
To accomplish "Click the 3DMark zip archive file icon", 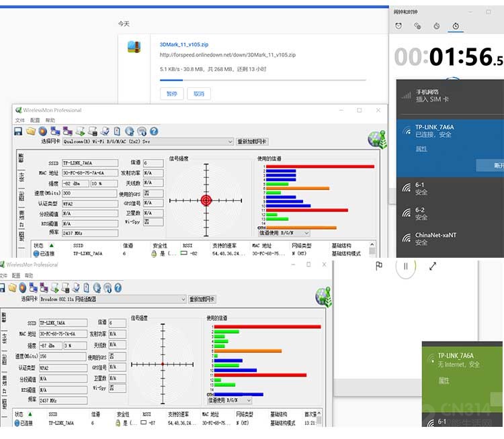I will point(134,47).
